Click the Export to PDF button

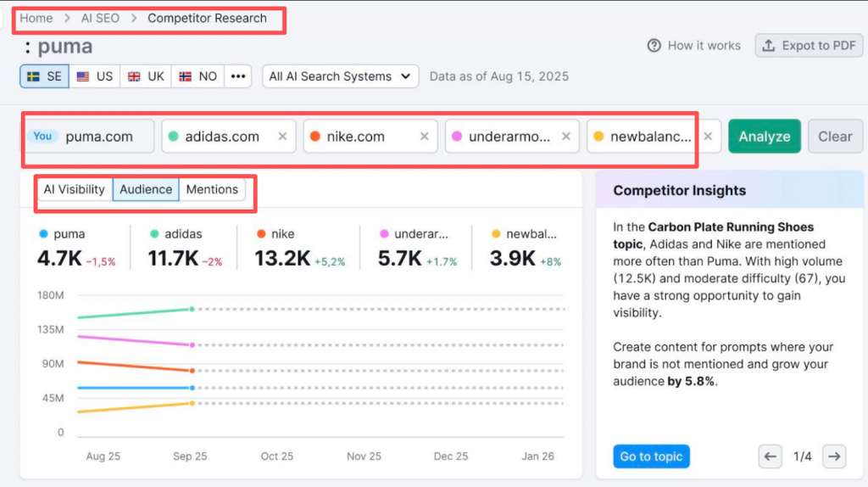(x=809, y=46)
